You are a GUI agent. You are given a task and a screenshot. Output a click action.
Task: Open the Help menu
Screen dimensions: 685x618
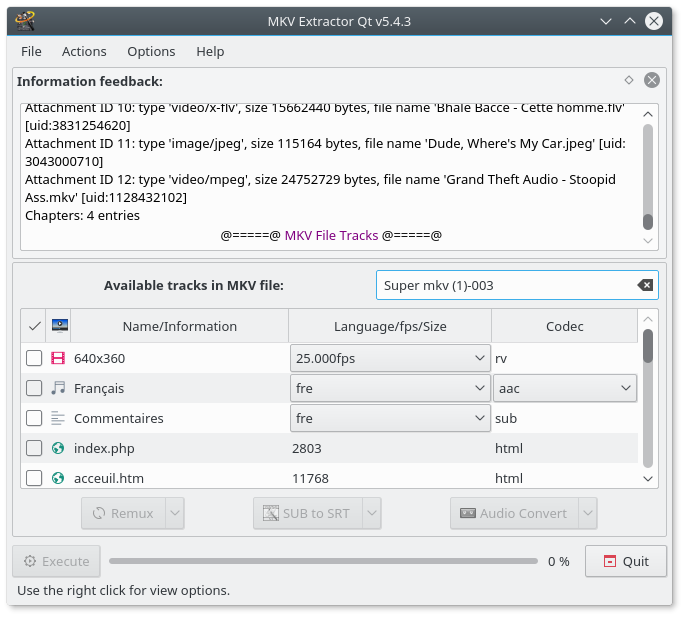tap(210, 52)
